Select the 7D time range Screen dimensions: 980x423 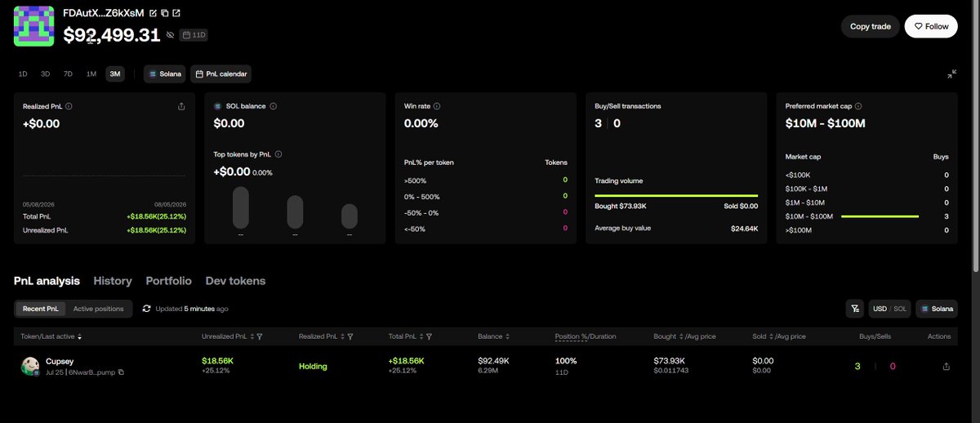click(x=69, y=73)
